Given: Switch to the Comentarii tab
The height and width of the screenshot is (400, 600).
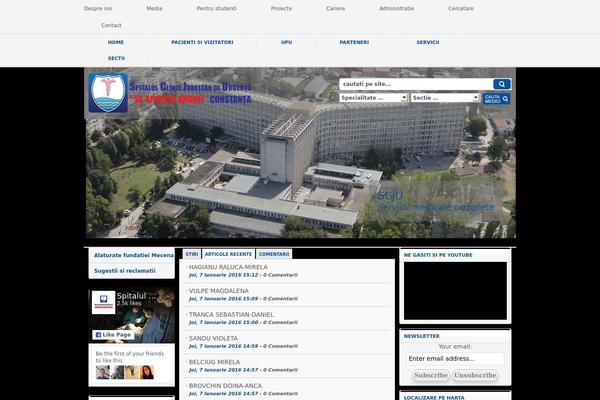Looking at the screenshot, I should (x=273, y=255).
